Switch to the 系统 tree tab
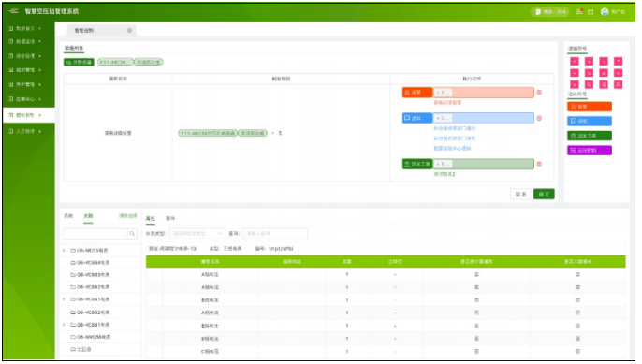This screenshot has width=642, height=364. (68, 216)
